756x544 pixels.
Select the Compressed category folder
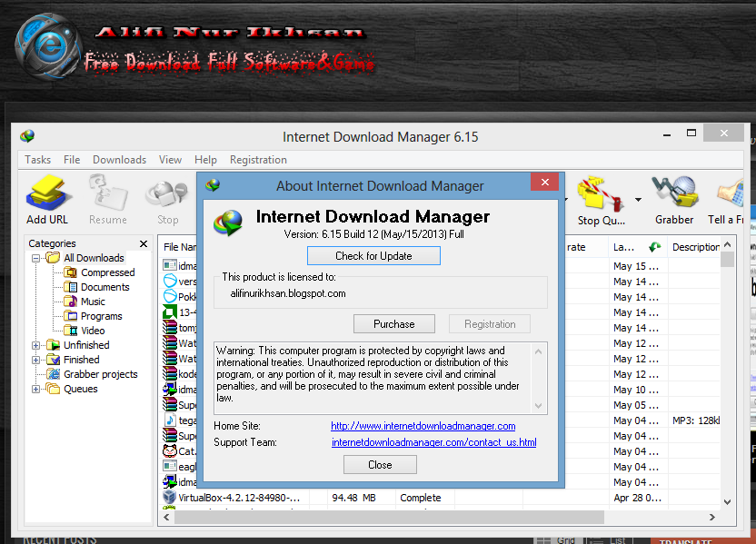[100, 272]
